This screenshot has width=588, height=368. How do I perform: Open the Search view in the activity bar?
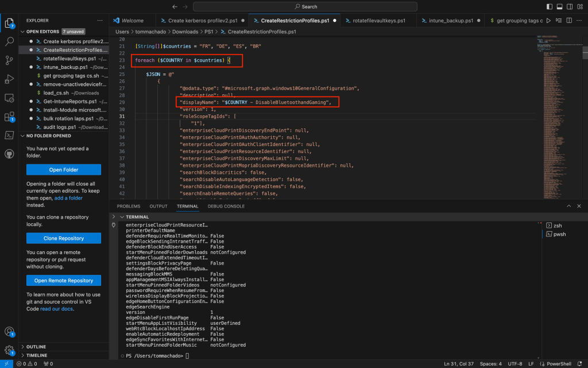[9, 41]
